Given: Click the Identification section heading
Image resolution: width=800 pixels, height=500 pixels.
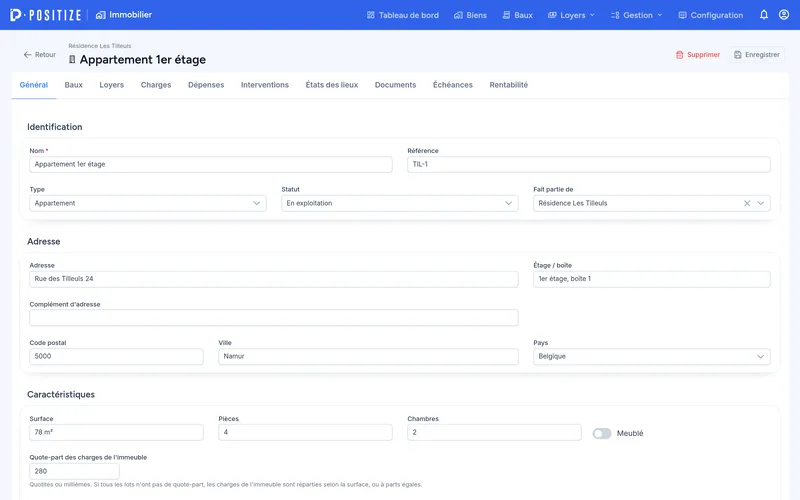Looking at the screenshot, I should pos(55,127).
